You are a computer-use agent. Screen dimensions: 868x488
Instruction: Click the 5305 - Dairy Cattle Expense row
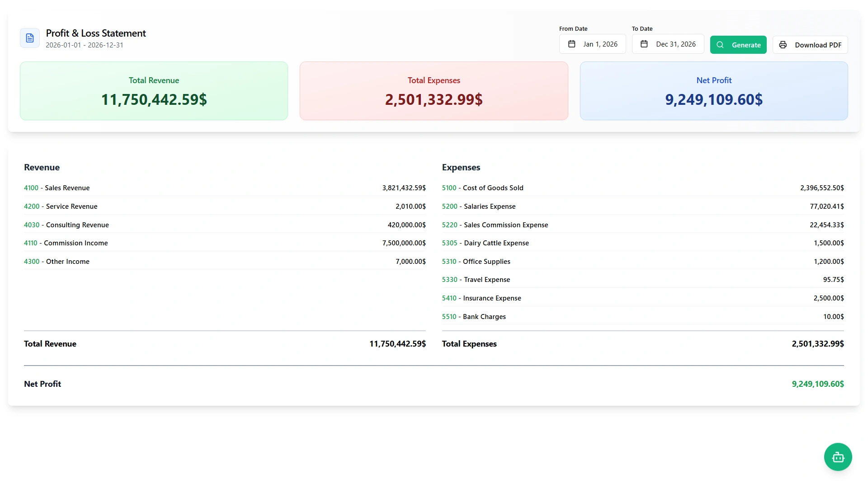click(x=643, y=243)
